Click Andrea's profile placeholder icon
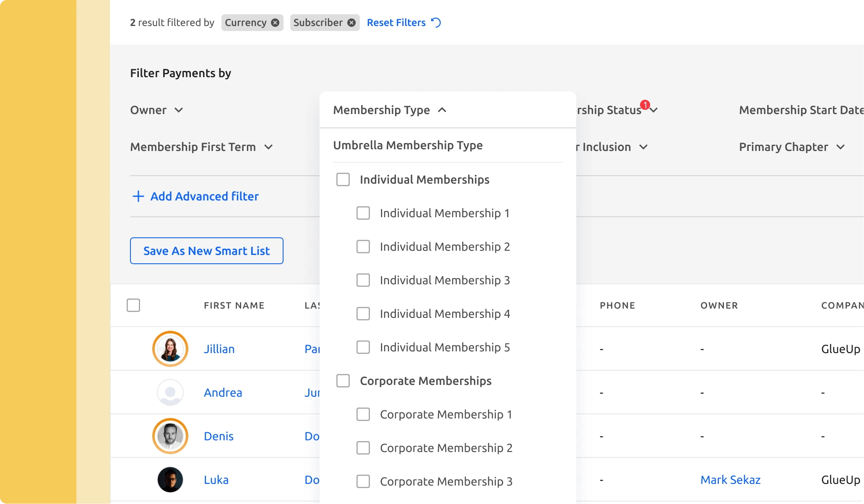864x504 pixels. tap(170, 392)
